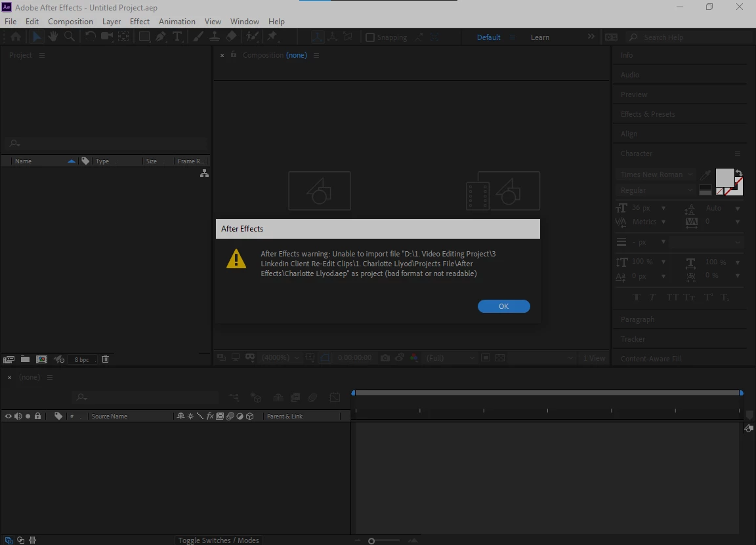The height and width of the screenshot is (545, 756).
Task: Click the Character fill color swatch
Action: coord(724,178)
